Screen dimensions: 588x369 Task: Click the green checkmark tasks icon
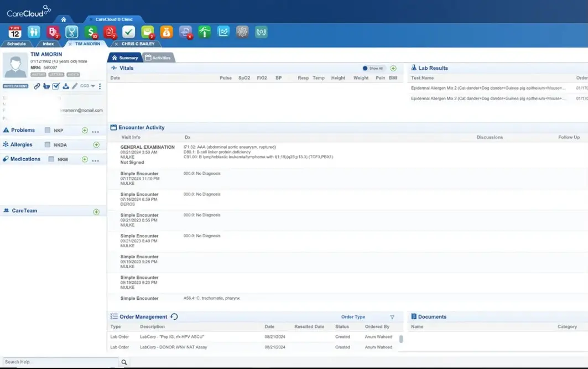(x=127, y=32)
